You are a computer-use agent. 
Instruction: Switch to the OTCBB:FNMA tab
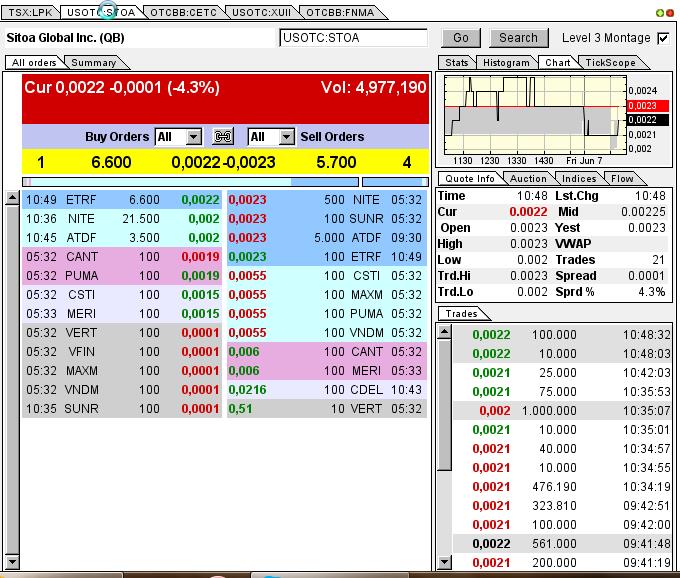[x=340, y=12]
